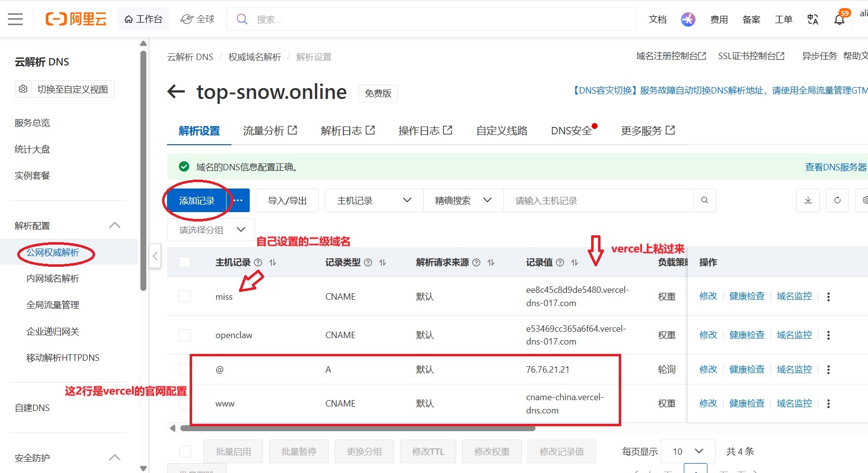Image resolution: width=868 pixels, height=473 pixels.
Task: Sort by 记录类型 column
Action: 382,263
